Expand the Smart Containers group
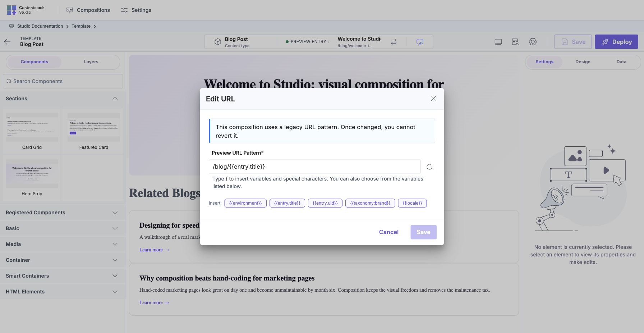The width and height of the screenshot is (644, 333). (63, 276)
